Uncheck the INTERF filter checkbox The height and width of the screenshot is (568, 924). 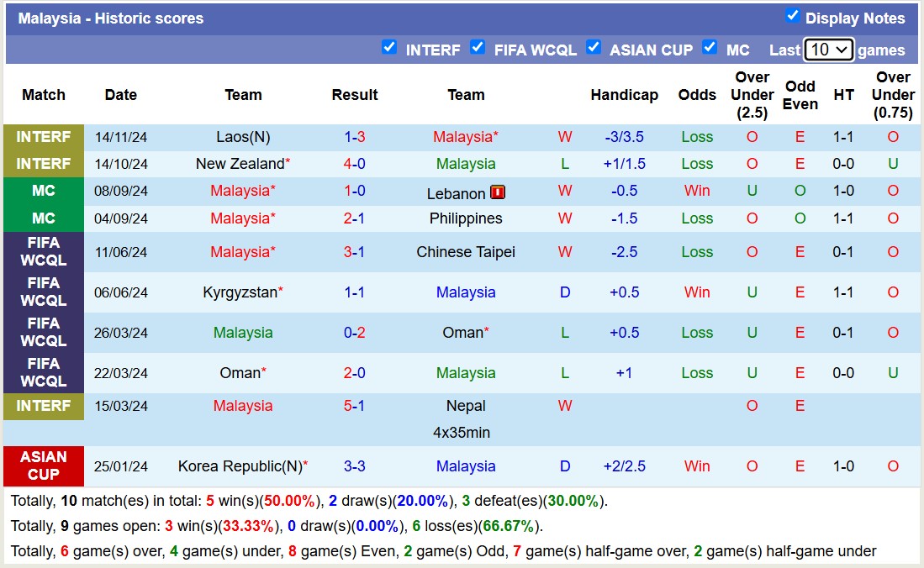coord(389,48)
